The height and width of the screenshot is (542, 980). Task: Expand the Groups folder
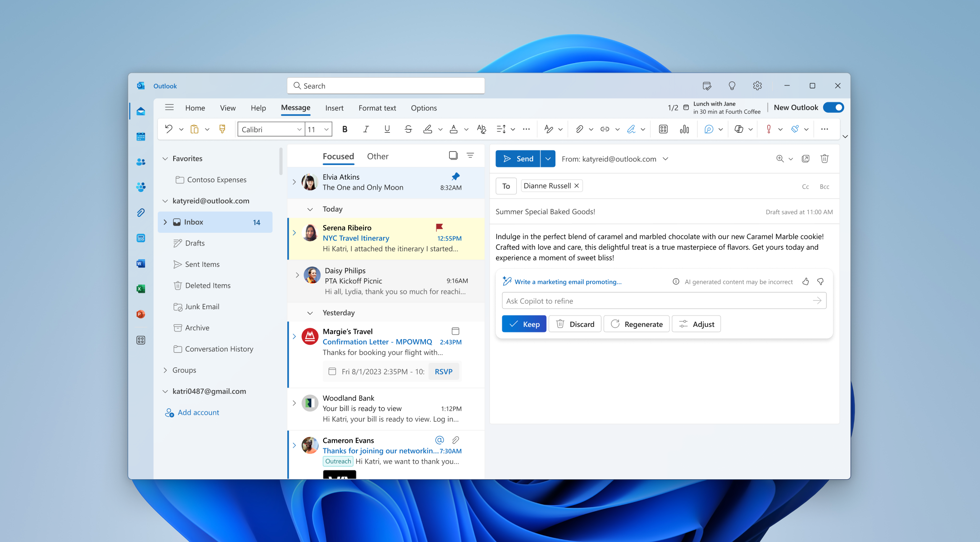pyautogui.click(x=165, y=370)
